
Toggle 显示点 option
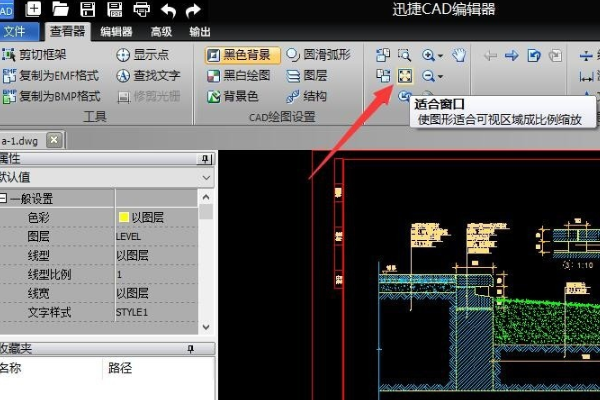point(142,55)
